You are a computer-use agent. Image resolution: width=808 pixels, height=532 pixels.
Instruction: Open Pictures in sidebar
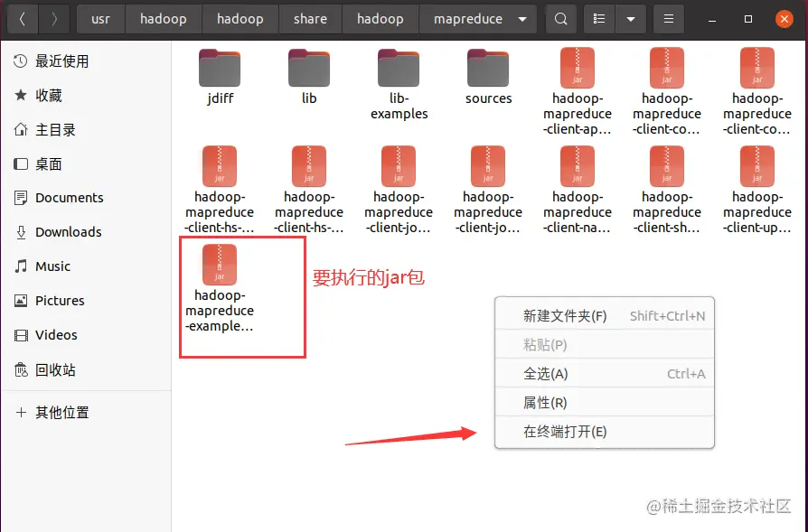coord(86,301)
